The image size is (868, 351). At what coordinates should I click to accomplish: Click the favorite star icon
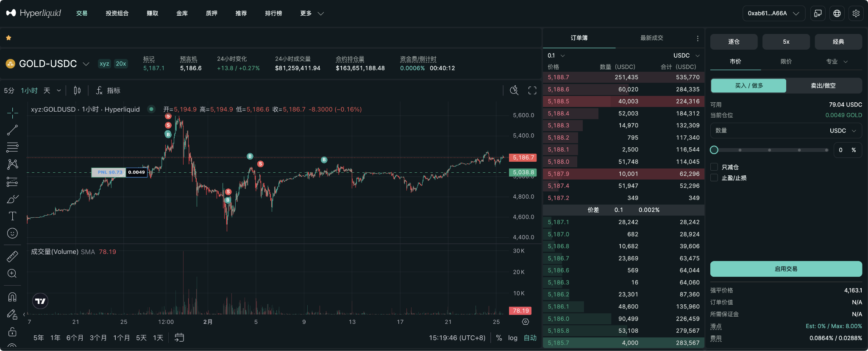click(8, 38)
